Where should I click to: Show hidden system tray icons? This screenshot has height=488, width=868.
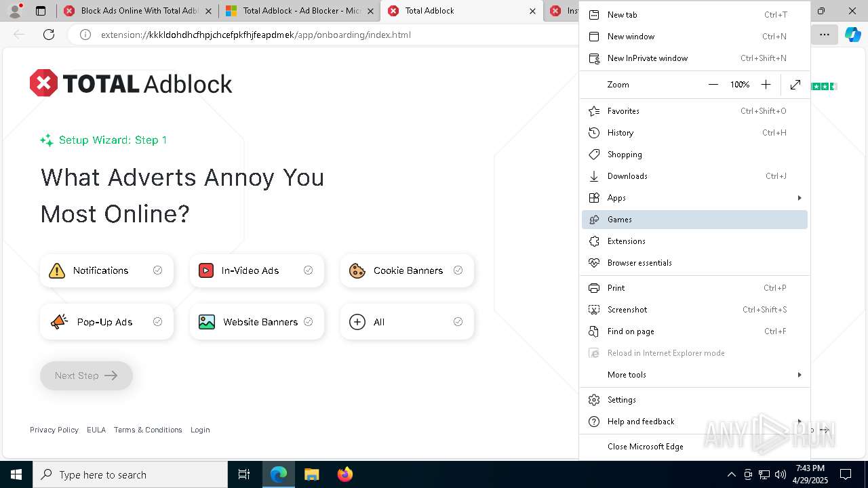pyautogui.click(x=731, y=474)
